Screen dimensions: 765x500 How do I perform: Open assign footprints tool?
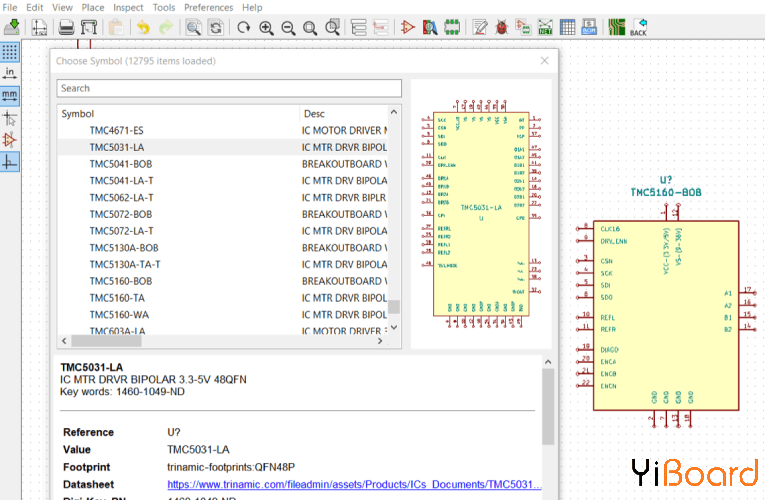[x=523, y=27]
